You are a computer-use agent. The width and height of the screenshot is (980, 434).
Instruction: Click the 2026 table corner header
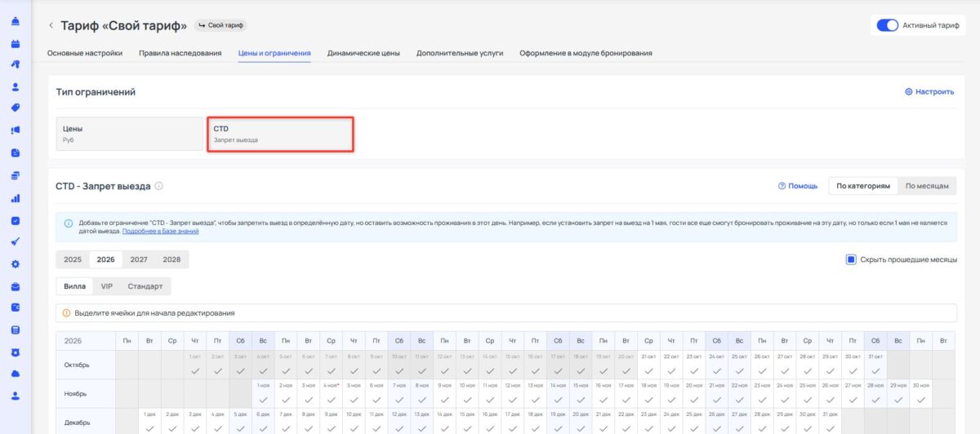(86, 340)
